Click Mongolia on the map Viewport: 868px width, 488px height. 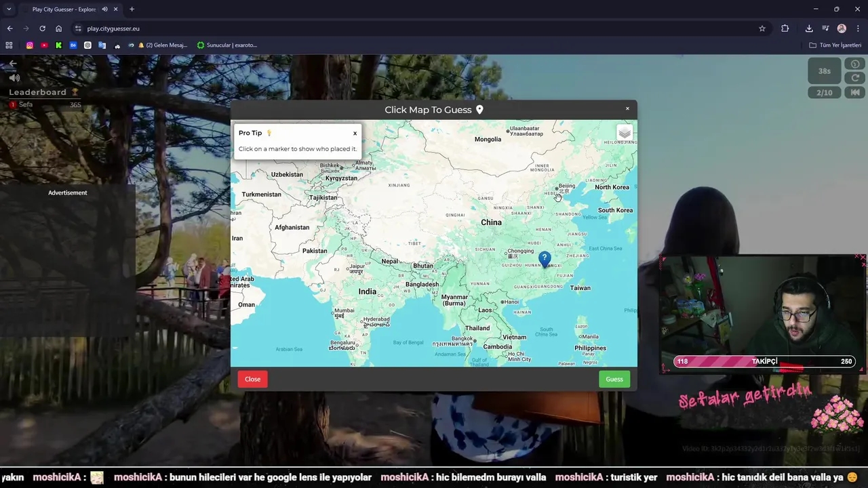pos(488,140)
